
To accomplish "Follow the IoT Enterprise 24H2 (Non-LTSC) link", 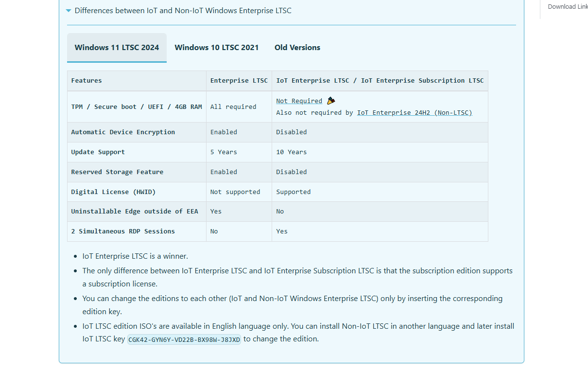I will point(415,113).
